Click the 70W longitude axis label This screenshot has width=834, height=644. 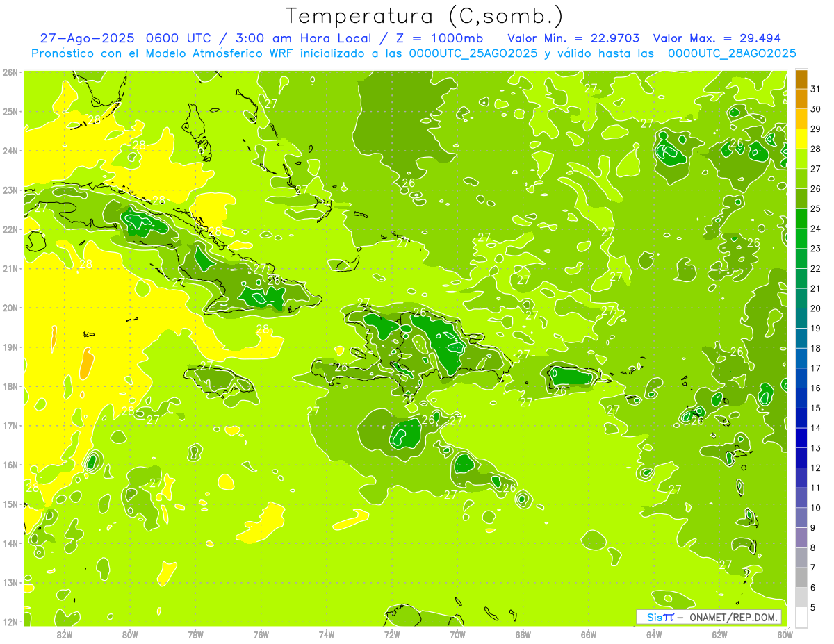click(x=457, y=634)
